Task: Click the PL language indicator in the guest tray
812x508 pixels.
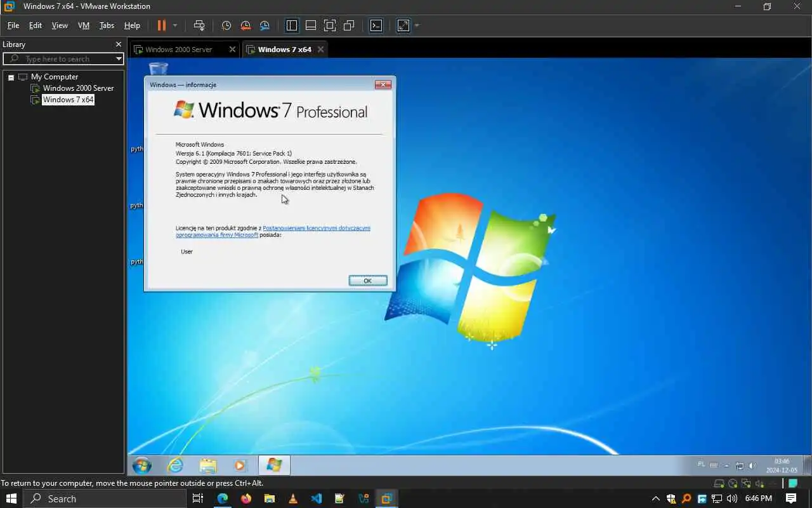Action: coord(701,465)
